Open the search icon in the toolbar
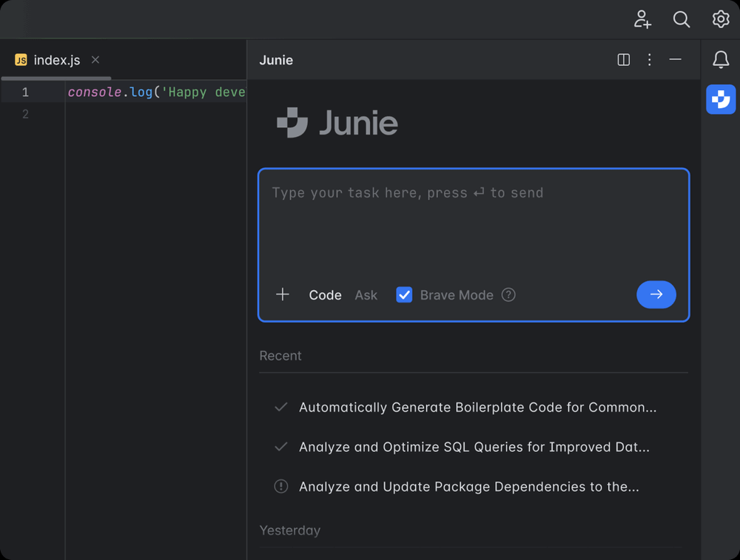Screen dimensions: 740x560 click(682, 19)
